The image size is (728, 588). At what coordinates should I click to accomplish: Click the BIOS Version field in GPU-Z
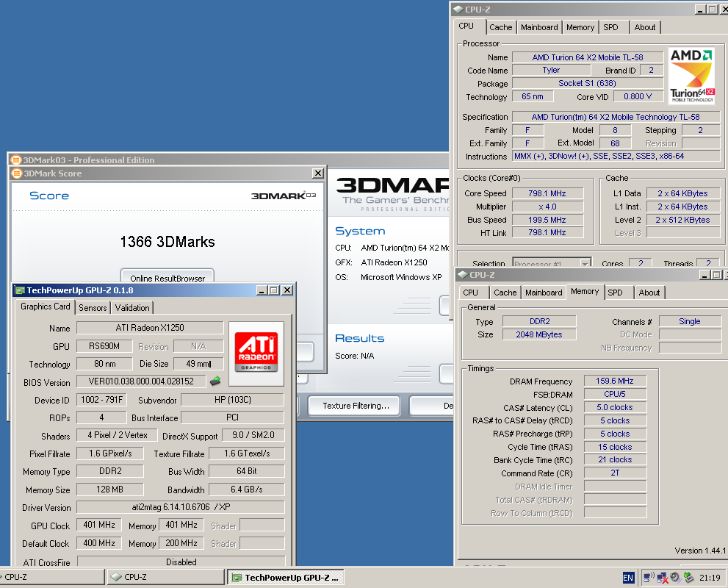141,381
